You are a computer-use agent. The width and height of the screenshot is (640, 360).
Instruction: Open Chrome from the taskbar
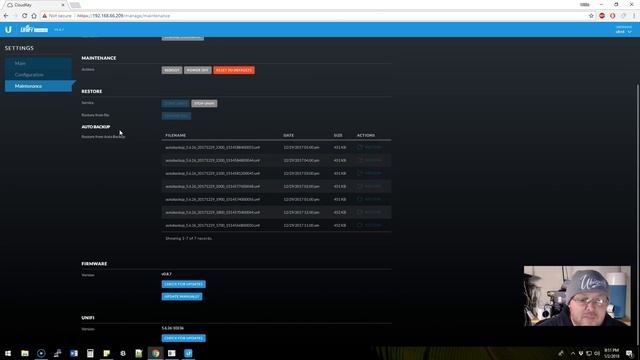(x=156, y=353)
